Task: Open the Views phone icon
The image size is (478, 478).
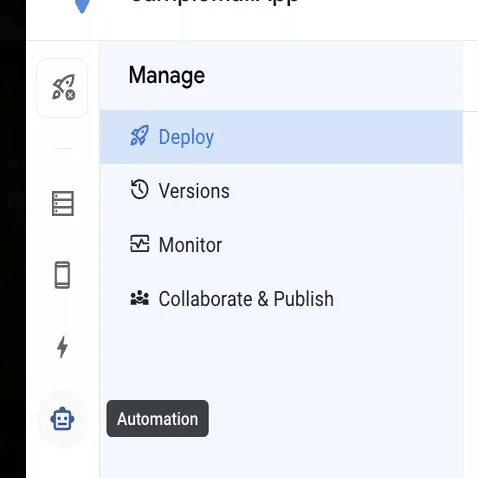Action: pos(62,275)
